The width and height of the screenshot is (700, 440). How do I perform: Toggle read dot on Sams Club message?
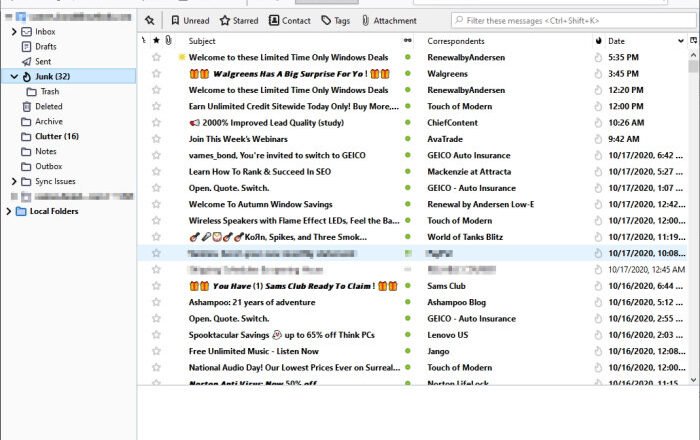(x=408, y=286)
